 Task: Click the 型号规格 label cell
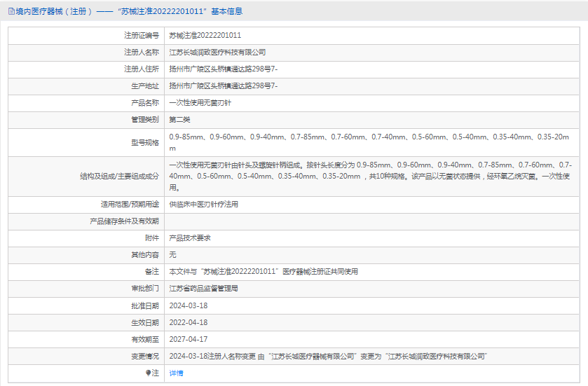point(86,142)
